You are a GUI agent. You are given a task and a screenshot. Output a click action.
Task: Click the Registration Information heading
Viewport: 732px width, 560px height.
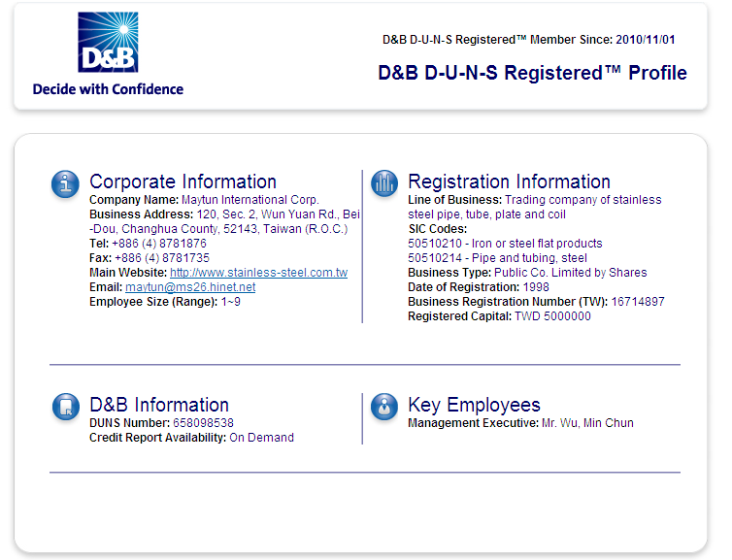[x=510, y=181]
